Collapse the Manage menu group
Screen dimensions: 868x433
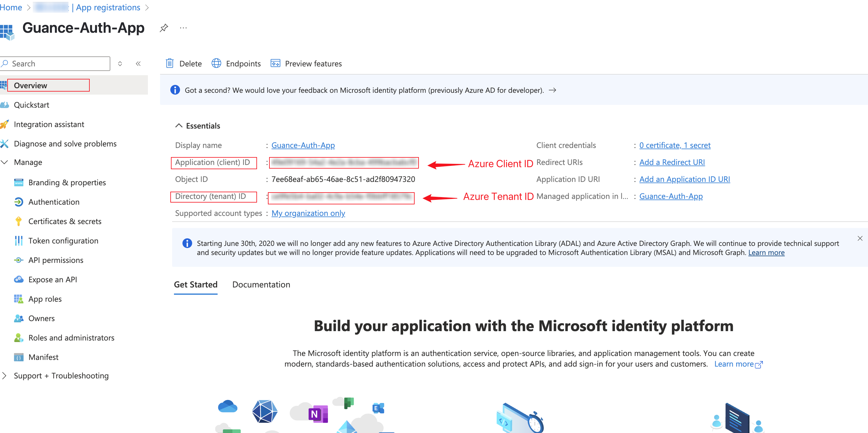point(5,162)
